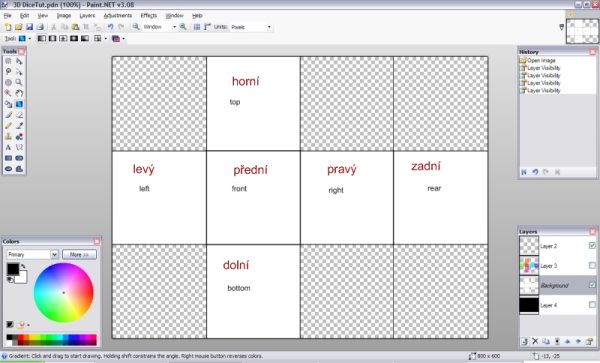Select the Magic Wand tool
The image size is (600, 363).
coord(8,93)
